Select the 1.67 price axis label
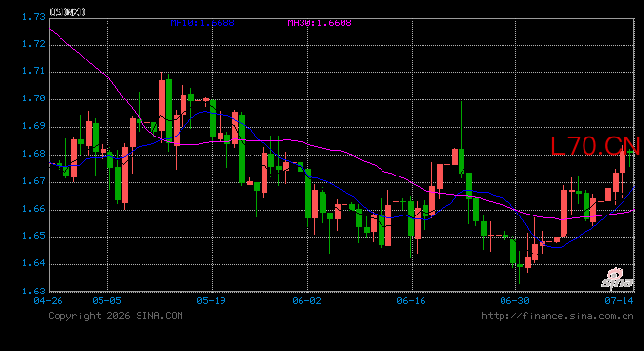The height and width of the screenshot is (351, 644). [34, 181]
